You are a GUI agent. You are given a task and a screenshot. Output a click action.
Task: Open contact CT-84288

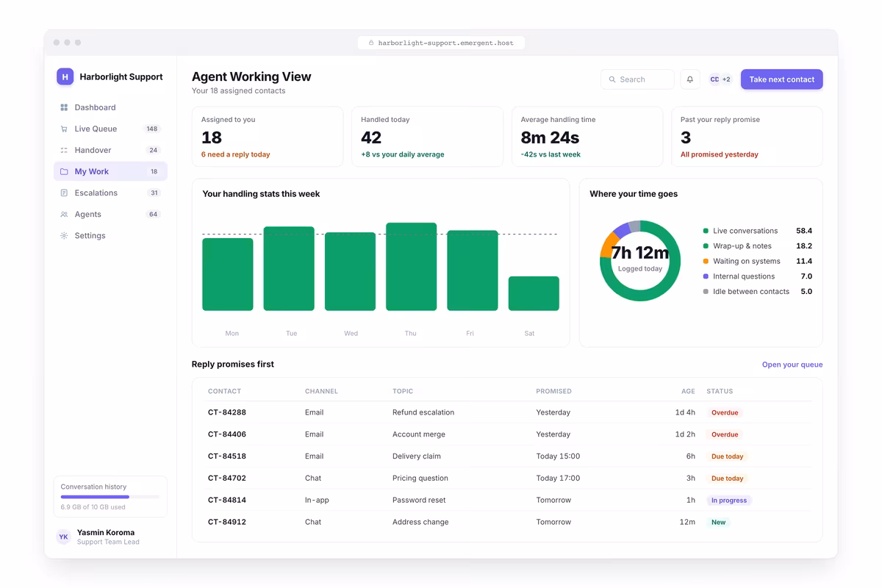tap(227, 412)
